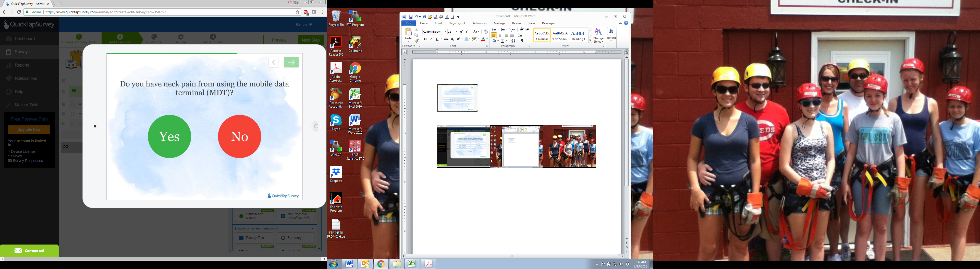Reload the QuickTapSurvey page in Chrome

(19, 12)
